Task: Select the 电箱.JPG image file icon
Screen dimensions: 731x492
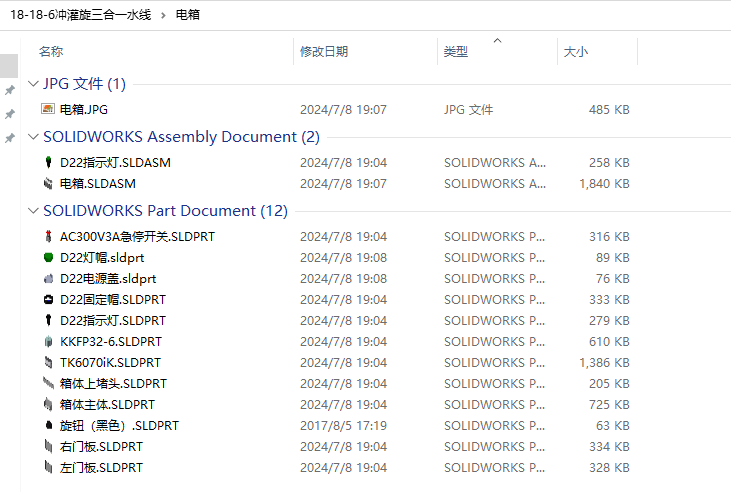Action: pyautogui.click(x=48, y=109)
